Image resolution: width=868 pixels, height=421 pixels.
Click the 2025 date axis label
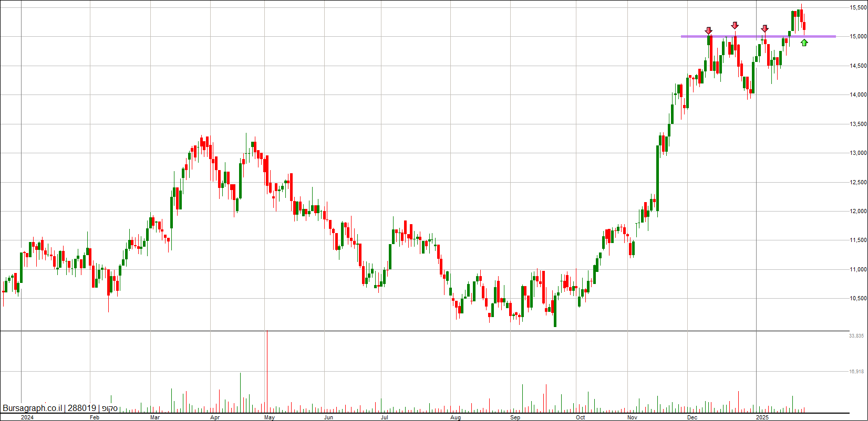pyautogui.click(x=762, y=418)
